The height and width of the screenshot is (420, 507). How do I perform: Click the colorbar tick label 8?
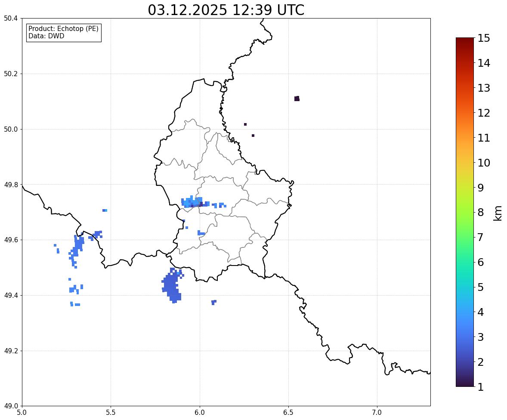pos(481,213)
